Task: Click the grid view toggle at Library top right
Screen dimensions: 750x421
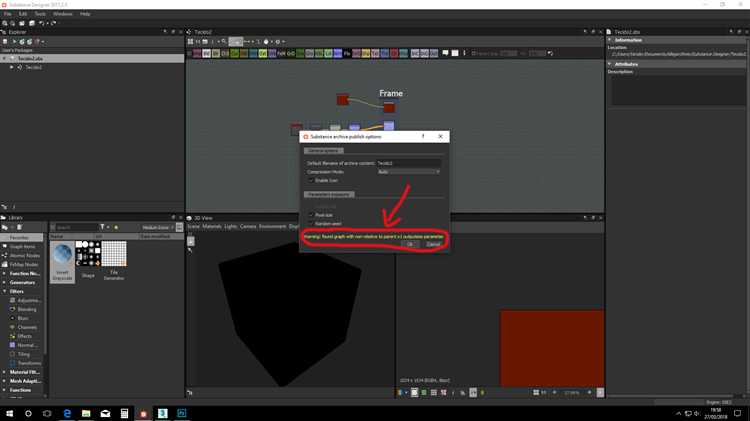Action: click(x=179, y=227)
